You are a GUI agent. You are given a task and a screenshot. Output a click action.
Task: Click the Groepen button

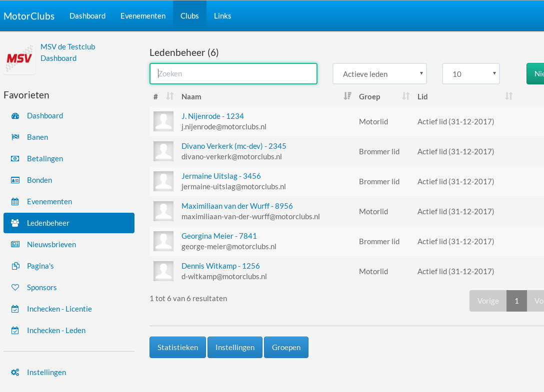click(286, 347)
